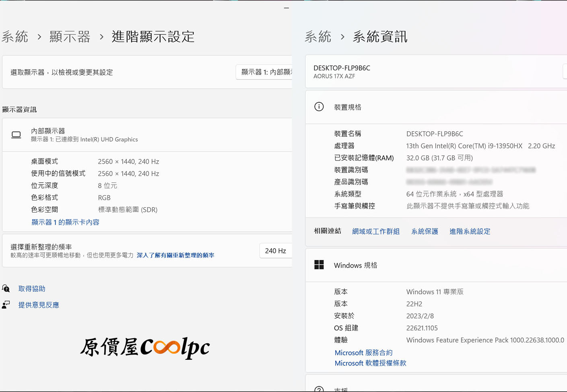Open 顯示器 1 的顯示卡內容 link
This screenshot has height=392, width=567.
tap(65, 222)
